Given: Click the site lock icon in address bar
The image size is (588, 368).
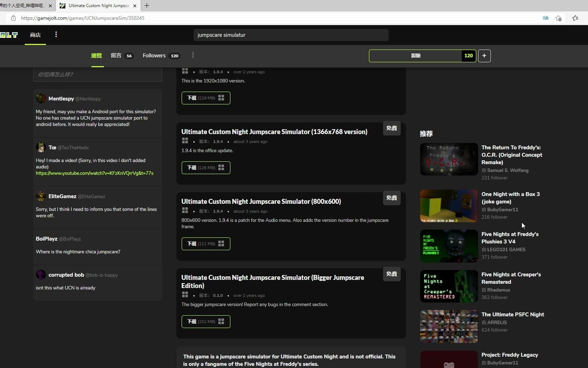Looking at the screenshot, I should 13,18.
